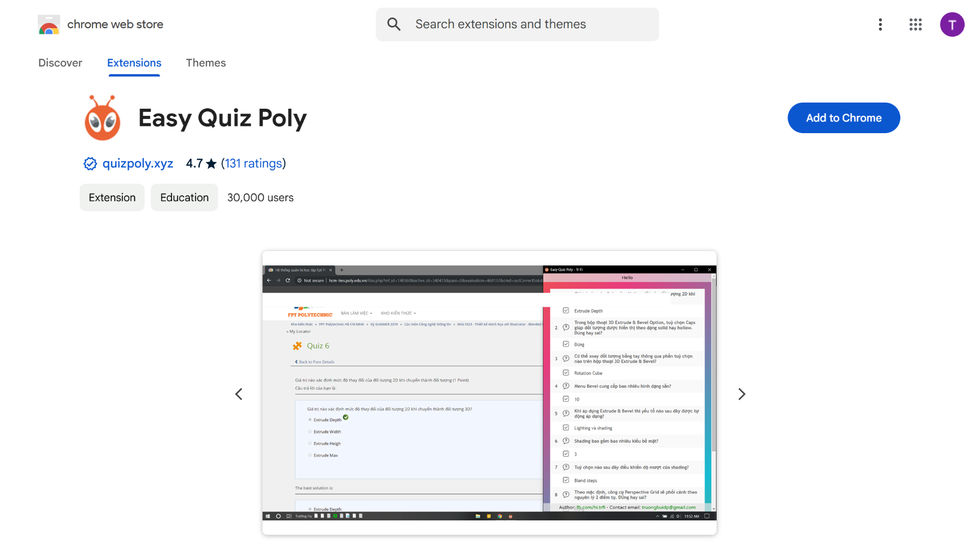Click the quizpoly.xyz developer link

pos(137,163)
